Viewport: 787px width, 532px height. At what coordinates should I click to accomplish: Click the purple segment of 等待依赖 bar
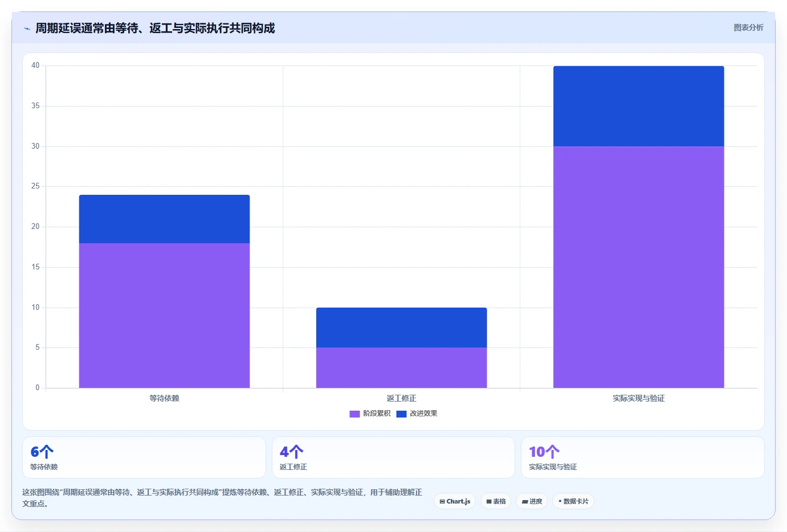[164, 316]
